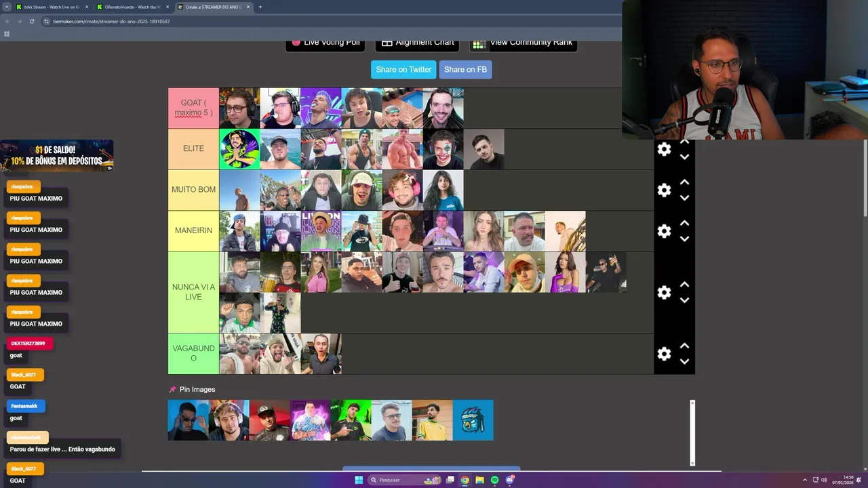Click the MUITO BOM tier label
The image size is (868, 488).
pyautogui.click(x=193, y=190)
